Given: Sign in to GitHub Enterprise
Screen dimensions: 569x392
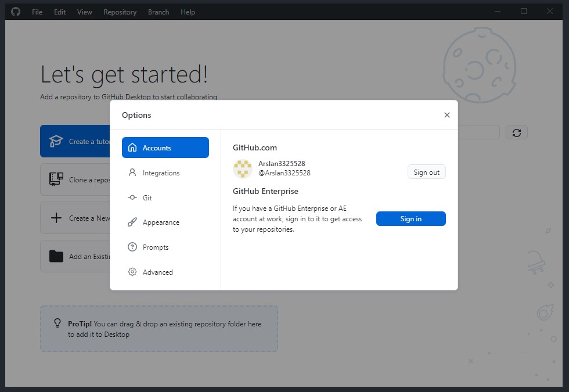Looking at the screenshot, I should click(411, 218).
